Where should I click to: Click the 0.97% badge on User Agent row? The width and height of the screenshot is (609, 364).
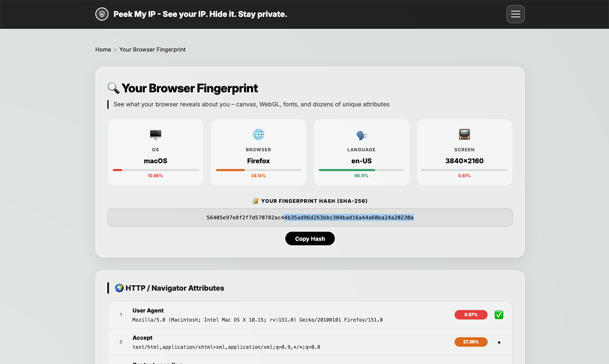point(471,315)
